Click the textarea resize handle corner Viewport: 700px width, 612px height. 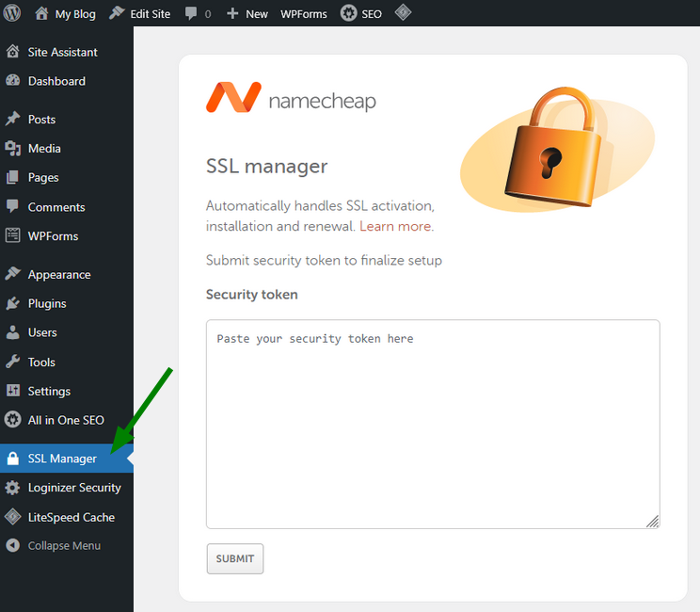653,522
